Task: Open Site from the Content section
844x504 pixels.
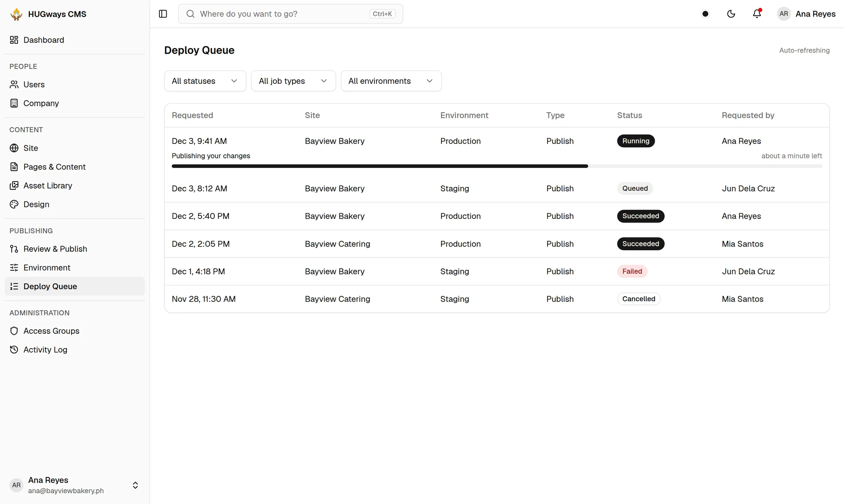Action: [x=75, y=148]
